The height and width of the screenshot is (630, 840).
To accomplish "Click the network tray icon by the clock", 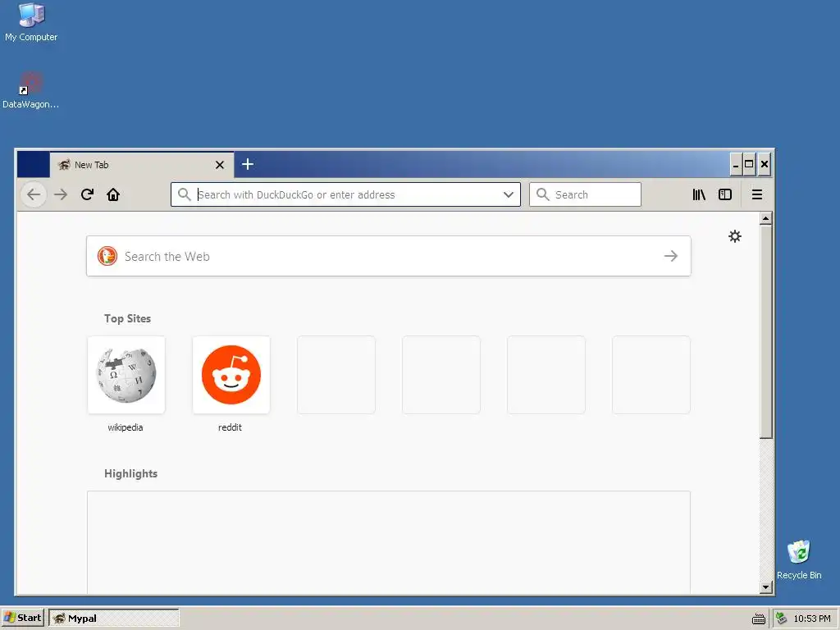I will [781, 619].
